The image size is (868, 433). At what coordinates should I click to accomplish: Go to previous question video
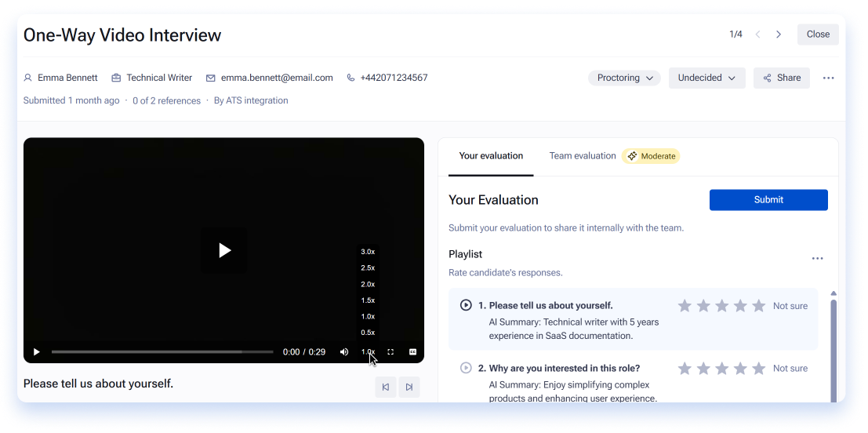(386, 387)
